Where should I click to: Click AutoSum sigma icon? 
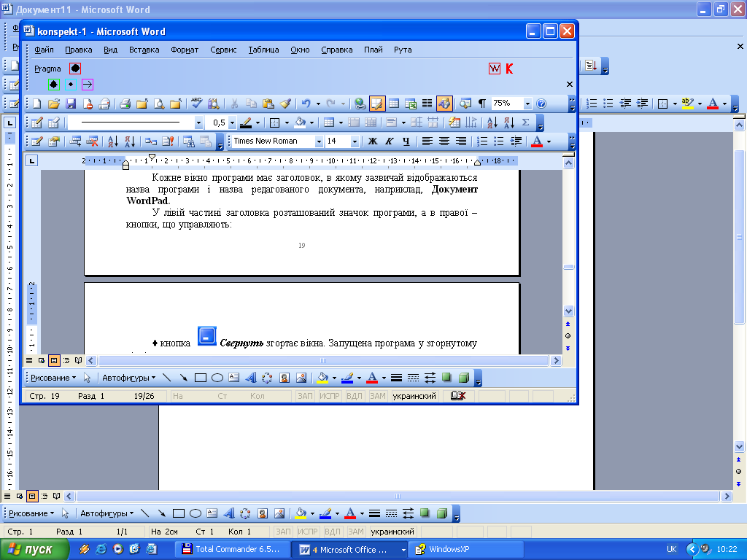tap(525, 122)
